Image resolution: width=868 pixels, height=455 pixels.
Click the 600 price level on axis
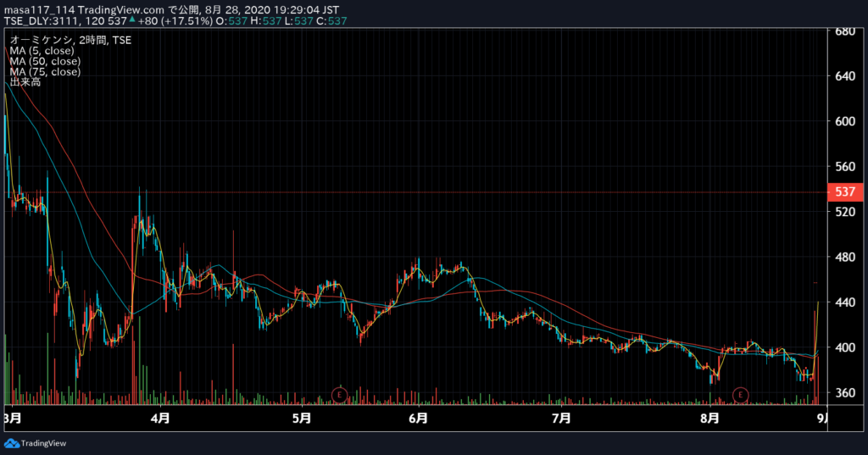[845, 121]
